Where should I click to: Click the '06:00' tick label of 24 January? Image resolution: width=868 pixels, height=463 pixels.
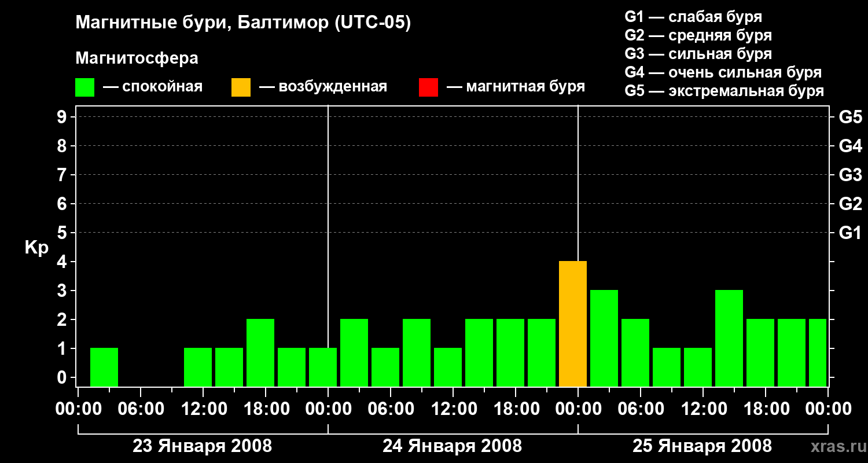(x=391, y=409)
